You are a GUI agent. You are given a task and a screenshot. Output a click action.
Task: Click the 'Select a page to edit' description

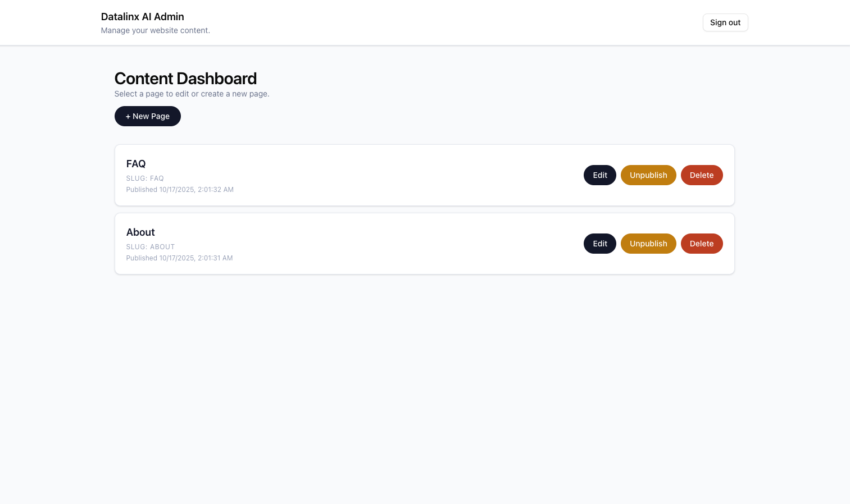click(x=192, y=94)
